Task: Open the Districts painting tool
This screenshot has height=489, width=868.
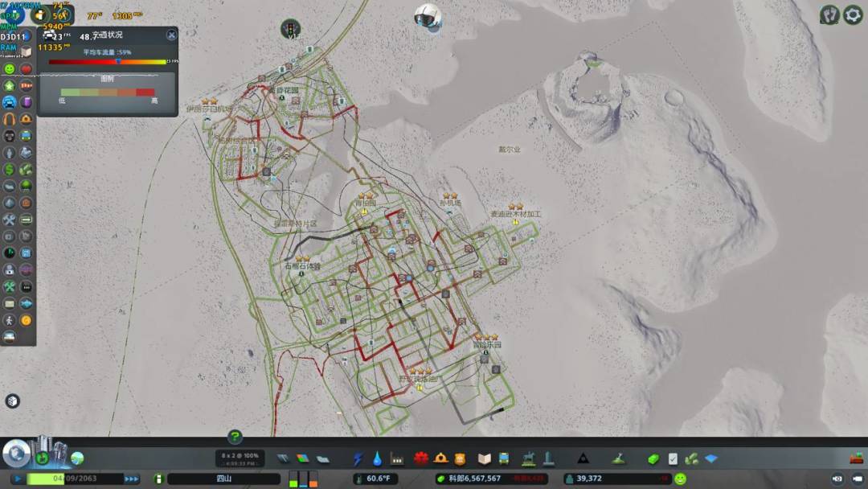Action: (x=323, y=458)
